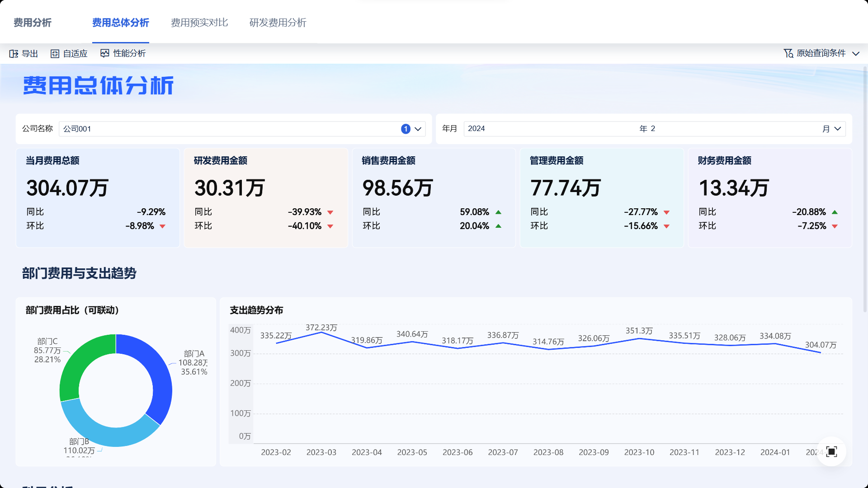Click green up arrow beside 销售费用 同比
The image size is (868, 488).
(x=498, y=212)
